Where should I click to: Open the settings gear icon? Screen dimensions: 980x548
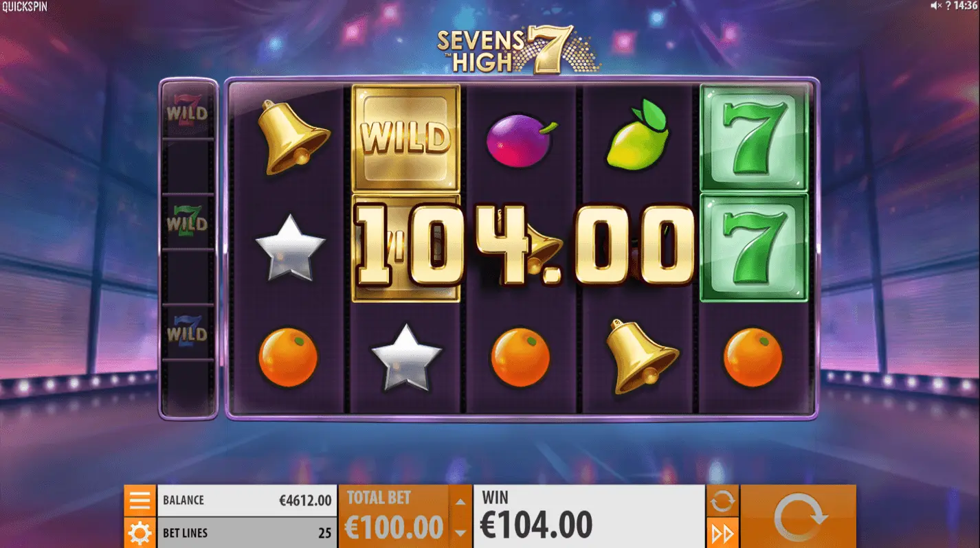tap(140, 533)
